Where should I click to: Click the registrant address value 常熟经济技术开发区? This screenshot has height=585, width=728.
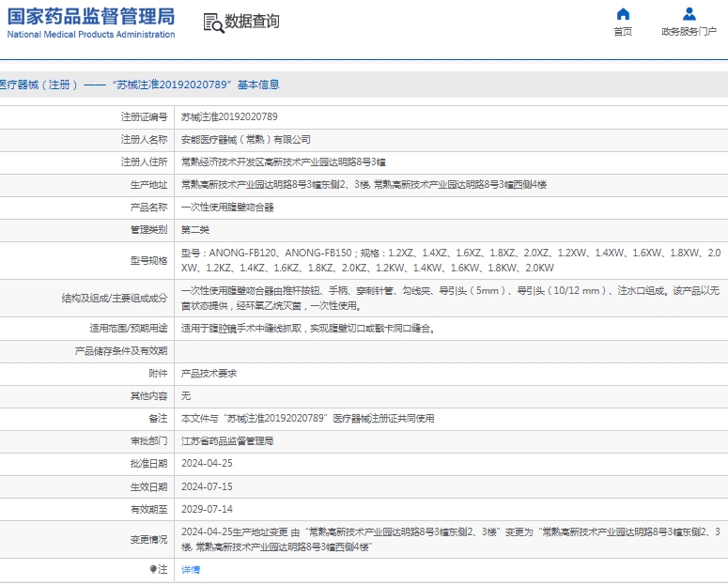(283, 162)
